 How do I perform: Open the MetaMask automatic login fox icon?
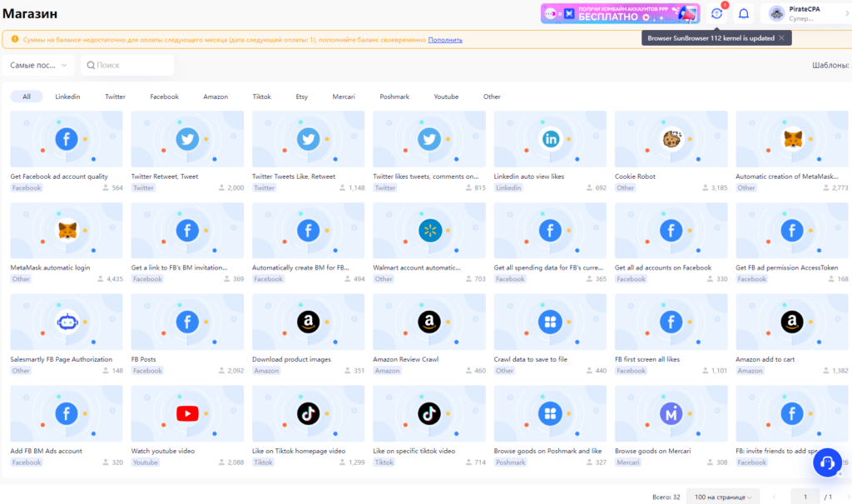(67, 230)
